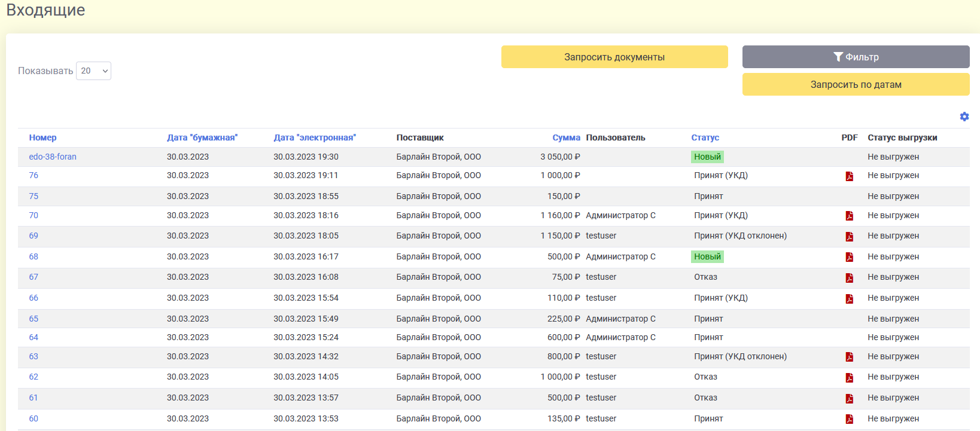Open PDF icon for document 67
Image resolution: width=980 pixels, height=431 pixels.
pos(849,278)
